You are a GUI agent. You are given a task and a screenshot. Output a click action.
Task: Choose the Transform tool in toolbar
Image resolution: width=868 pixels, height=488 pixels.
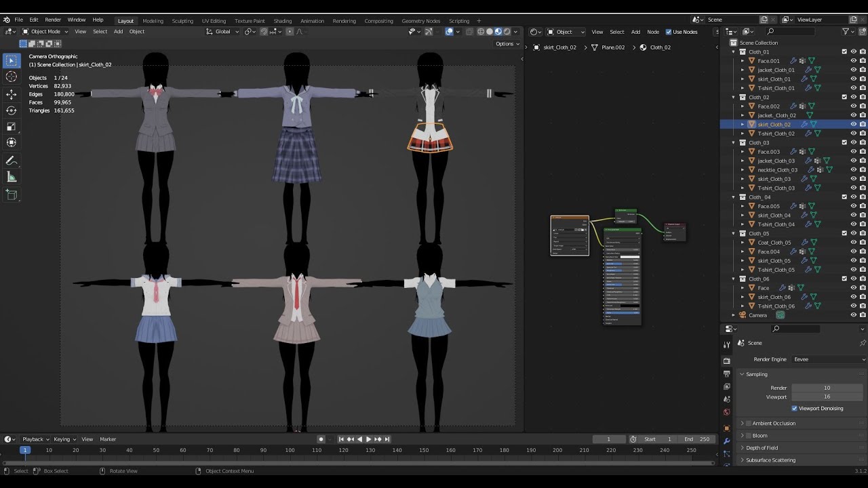coord(11,142)
